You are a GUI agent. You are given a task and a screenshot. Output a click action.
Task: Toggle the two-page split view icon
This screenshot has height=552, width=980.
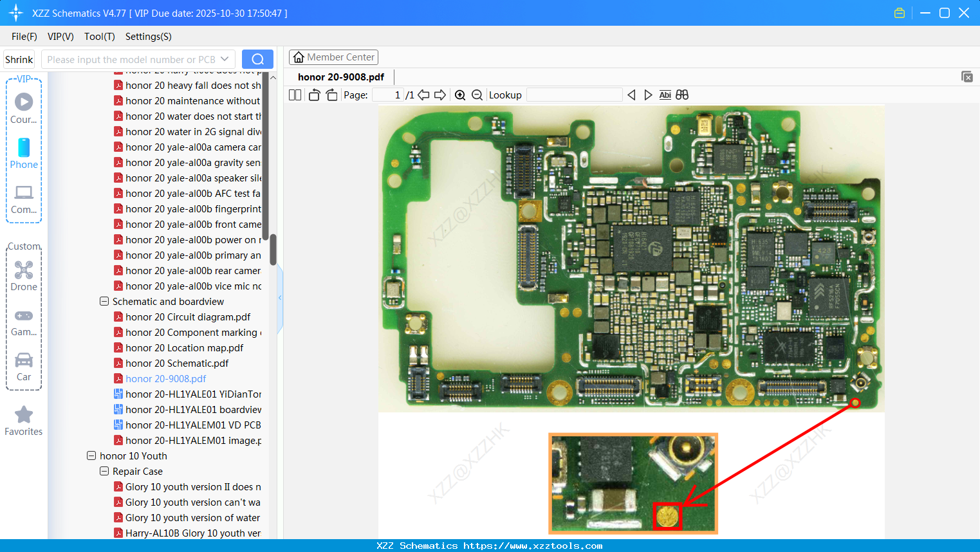(295, 95)
